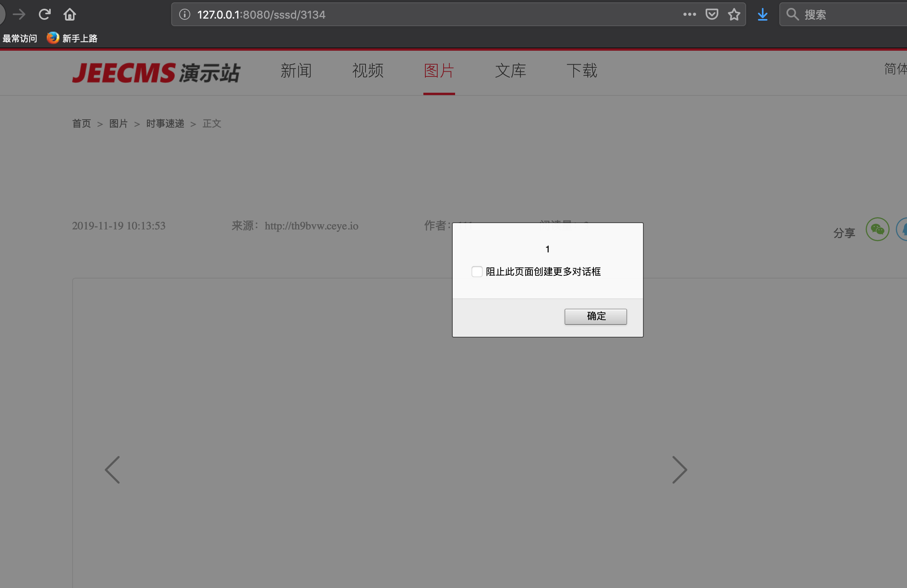
Task: Switch to the 视频 navigation tab
Action: [x=367, y=71]
